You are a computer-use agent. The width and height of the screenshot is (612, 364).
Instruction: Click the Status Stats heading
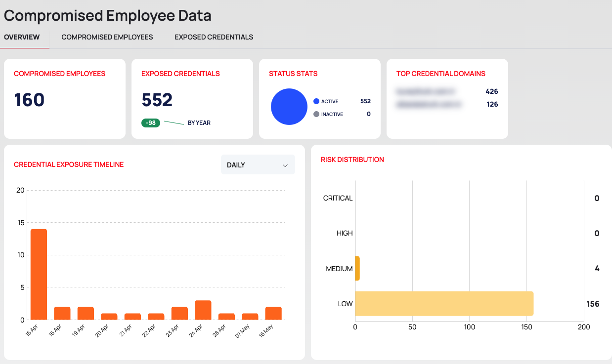pyautogui.click(x=293, y=74)
